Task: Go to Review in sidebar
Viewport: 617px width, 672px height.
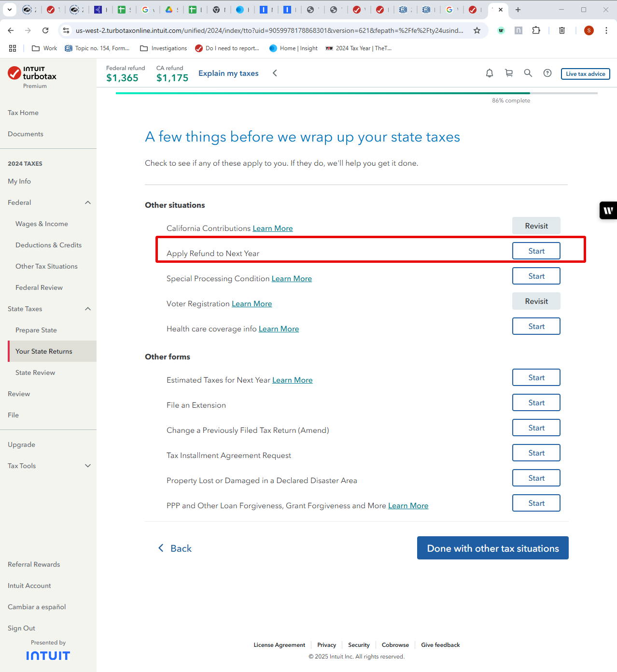Action: point(19,394)
